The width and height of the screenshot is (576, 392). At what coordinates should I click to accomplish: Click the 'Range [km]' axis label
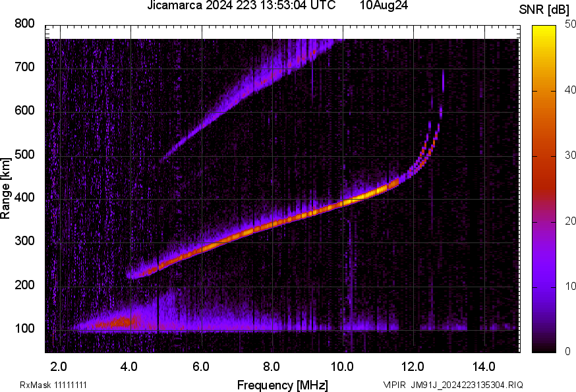[x=5, y=188]
